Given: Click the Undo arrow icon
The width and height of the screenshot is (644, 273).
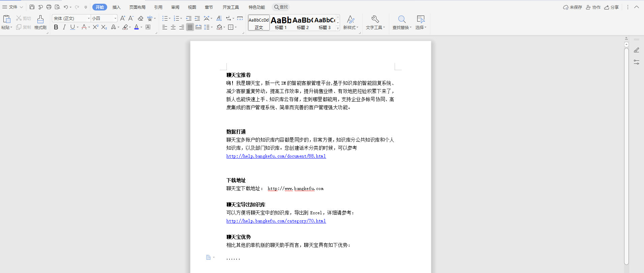Looking at the screenshot, I should coord(66,7).
